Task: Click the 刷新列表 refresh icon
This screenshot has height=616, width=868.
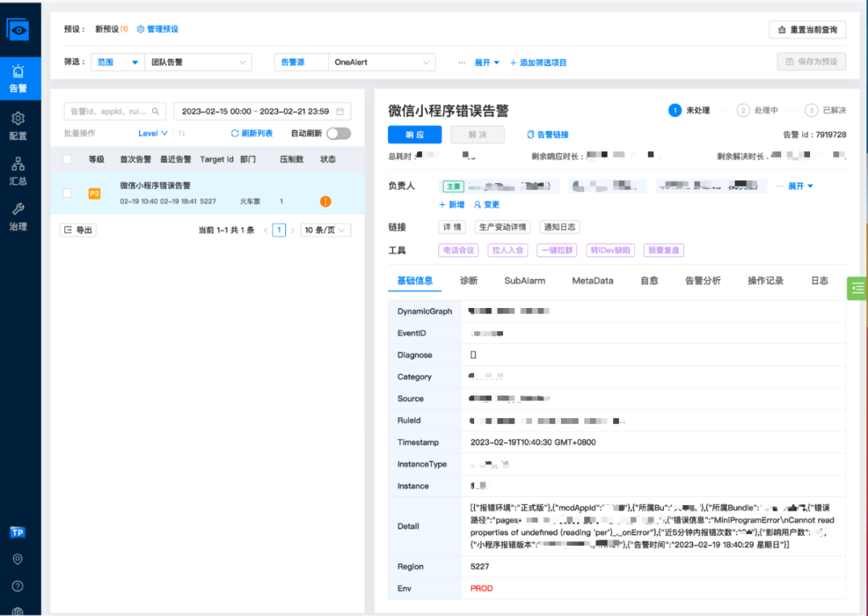Action: [x=235, y=133]
